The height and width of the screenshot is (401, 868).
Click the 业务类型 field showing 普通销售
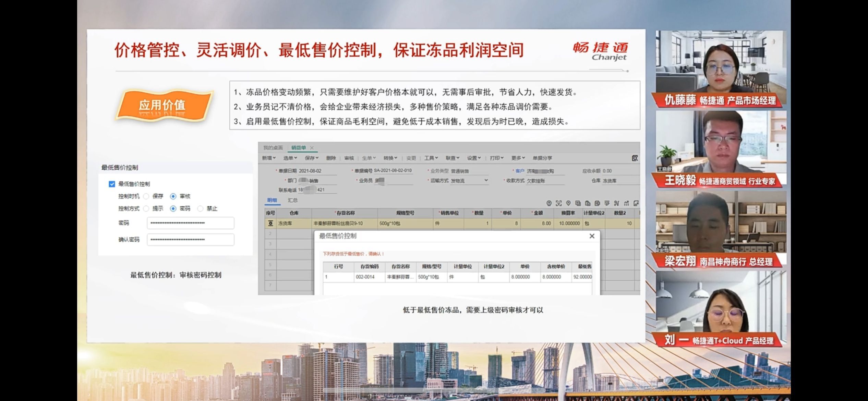coord(469,171)
